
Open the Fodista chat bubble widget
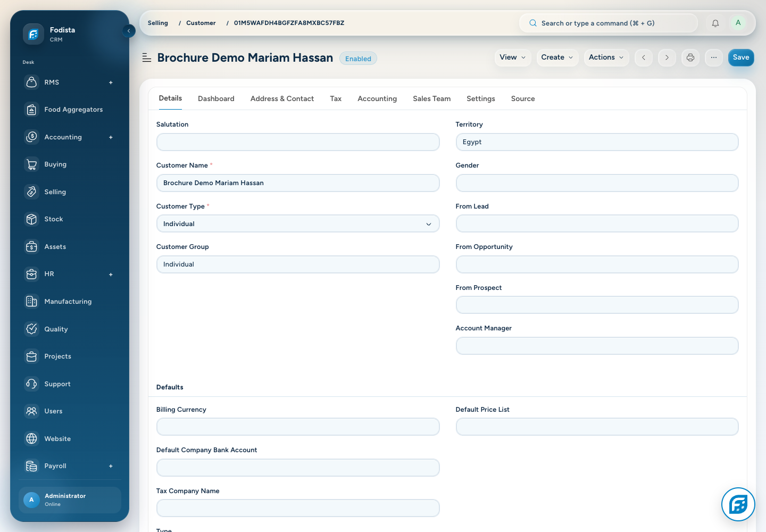(738, 504)
